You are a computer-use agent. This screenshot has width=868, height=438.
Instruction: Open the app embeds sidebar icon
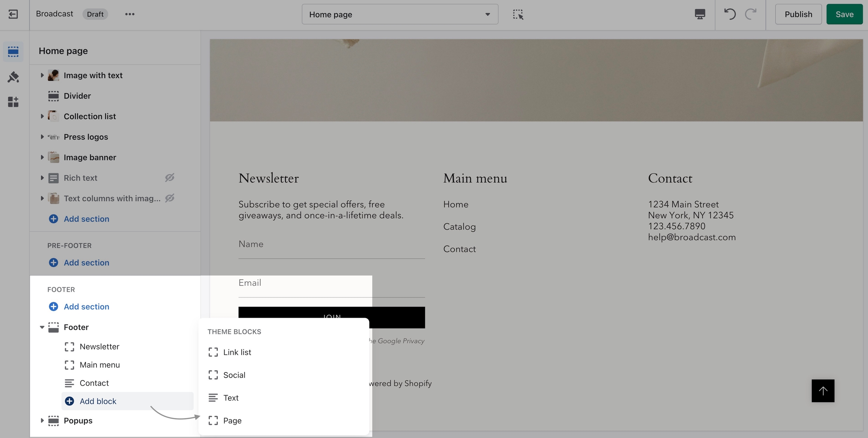[13, 102]
